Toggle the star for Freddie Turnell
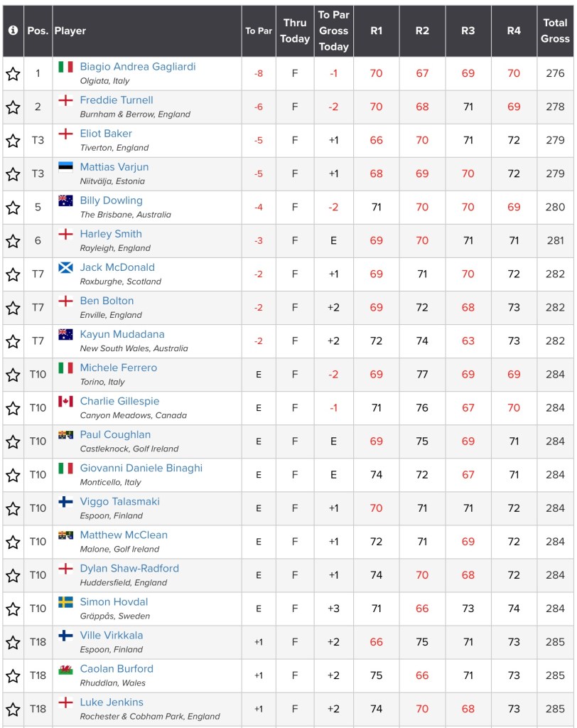Screen dimensions: 577x728 (13, 107)
